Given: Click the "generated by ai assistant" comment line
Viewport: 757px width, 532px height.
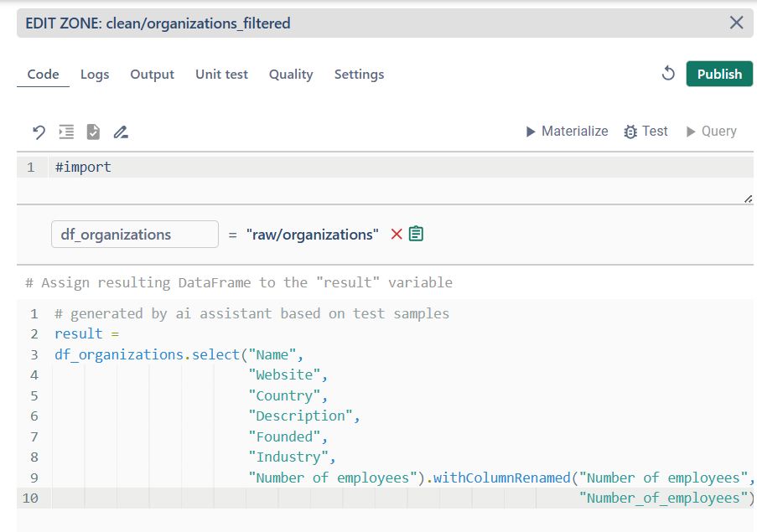Looking at the screenshot, I should [x=252, y=313].
